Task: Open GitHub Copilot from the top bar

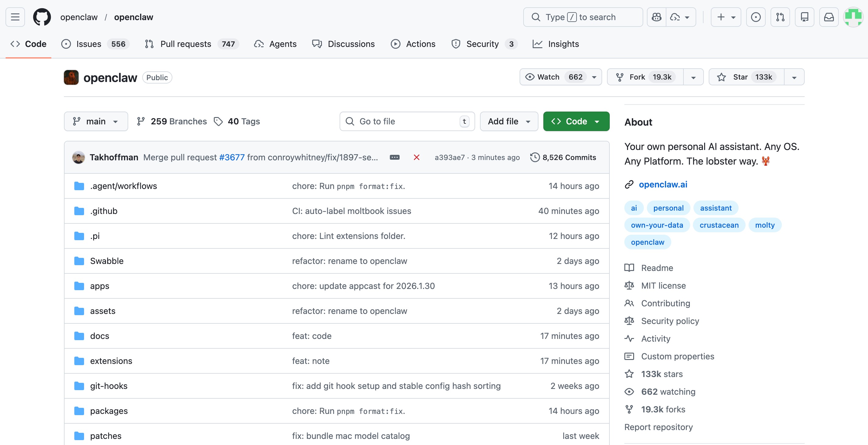Action: tap(656, 17)
